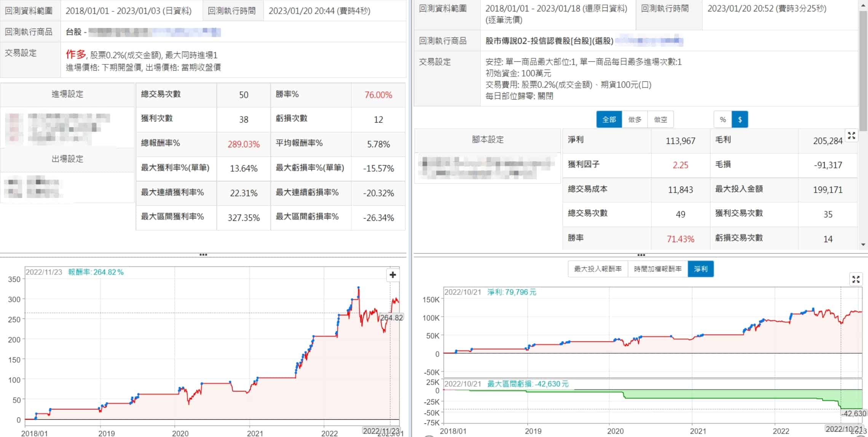Click the highest blue trade marker on left chart
Image resolution: width=868 pixels, height=437 pixels.
359,287
